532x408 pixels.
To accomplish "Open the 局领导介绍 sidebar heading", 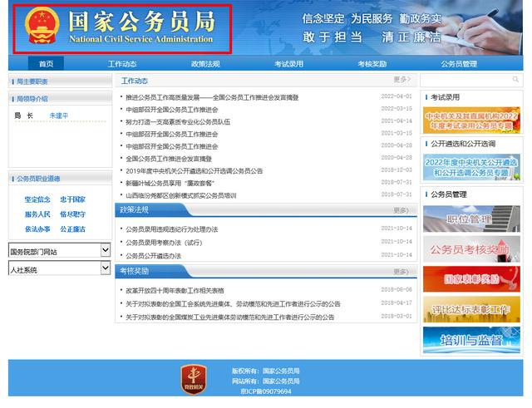I will click(32, 99).
